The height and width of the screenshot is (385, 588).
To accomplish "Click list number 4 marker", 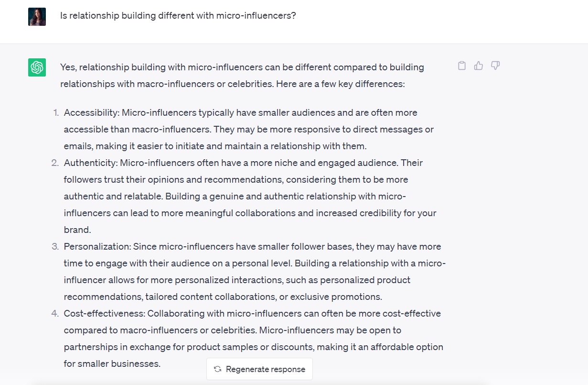I will click(x=55, y=314).
